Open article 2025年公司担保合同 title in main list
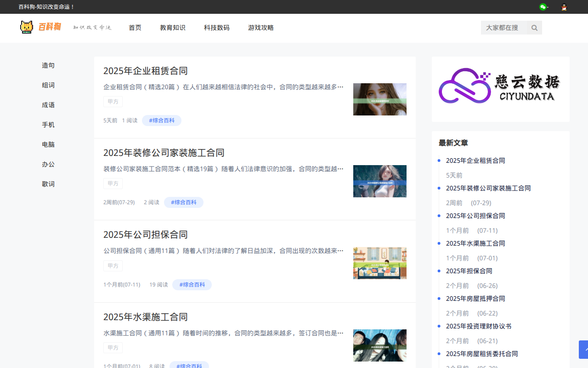Screen dimensions: 588x368 pos(146,235)
